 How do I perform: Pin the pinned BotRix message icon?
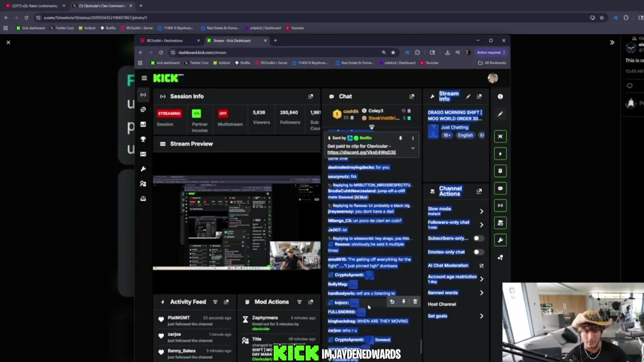click(x=400, y=138)
